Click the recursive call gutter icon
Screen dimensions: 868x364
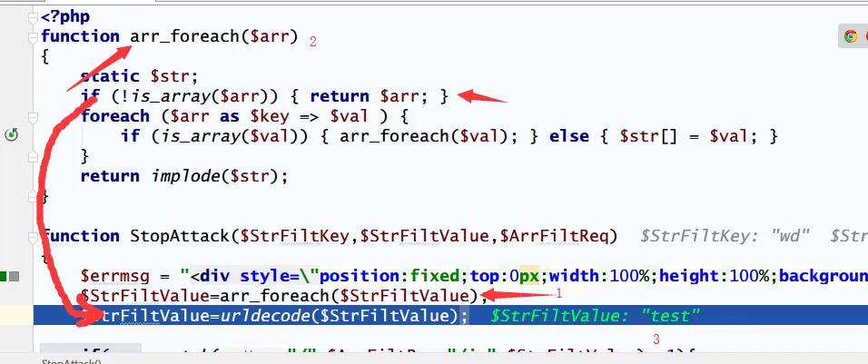tap(11, 135)
